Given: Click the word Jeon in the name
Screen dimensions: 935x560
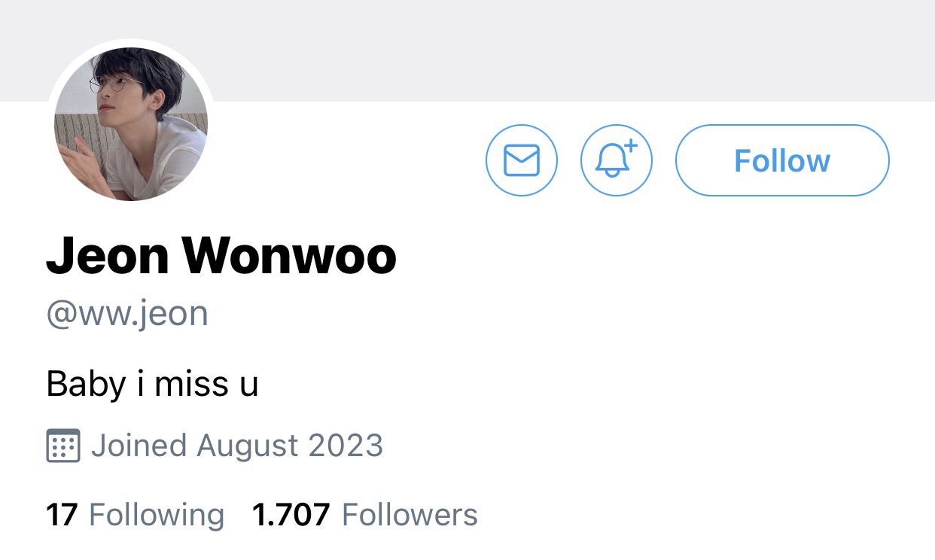Looking at the screenshot, I should point(108,257).
